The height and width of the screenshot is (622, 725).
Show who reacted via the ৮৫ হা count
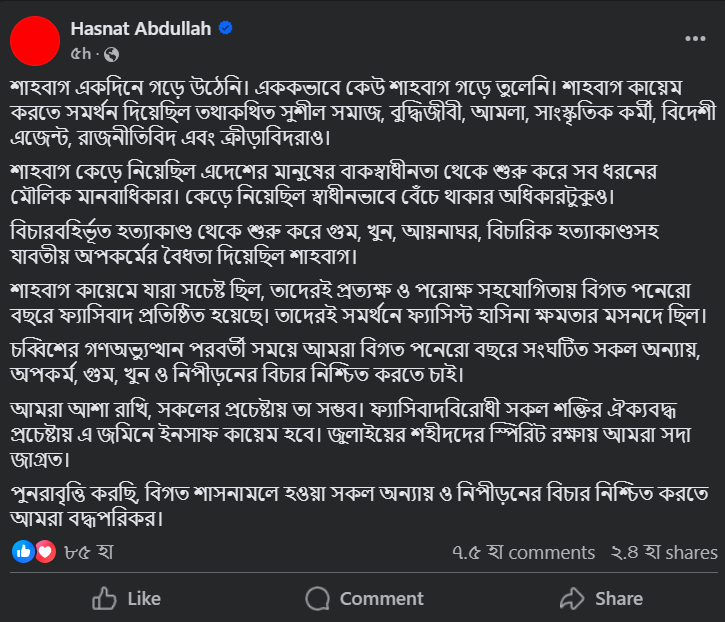pos(88,552)
